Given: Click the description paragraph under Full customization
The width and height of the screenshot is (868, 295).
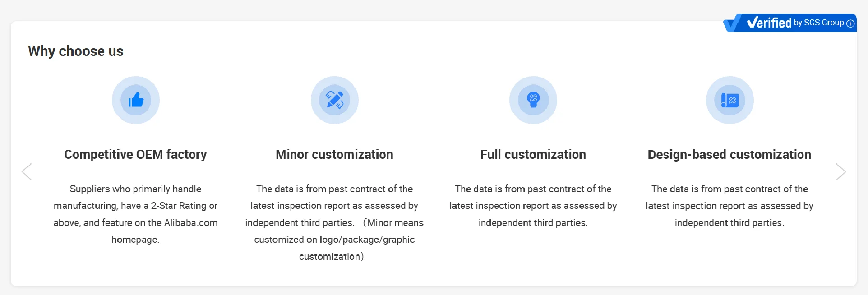Looking at the screenshot, I should click(x=533, y=206).
